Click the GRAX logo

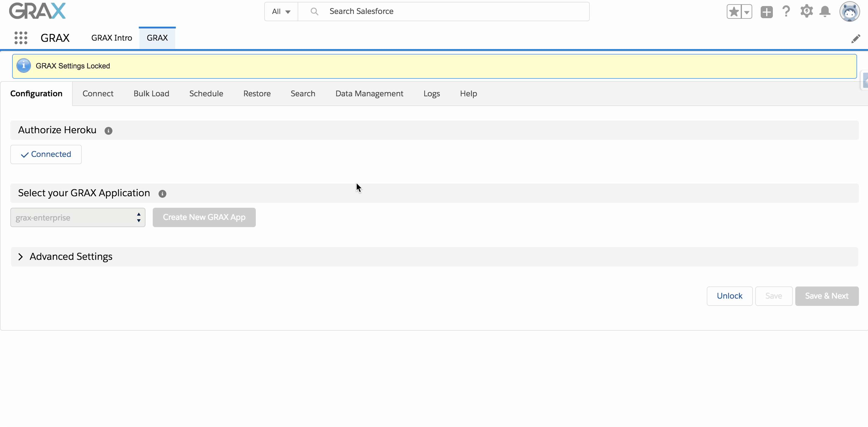37,11
